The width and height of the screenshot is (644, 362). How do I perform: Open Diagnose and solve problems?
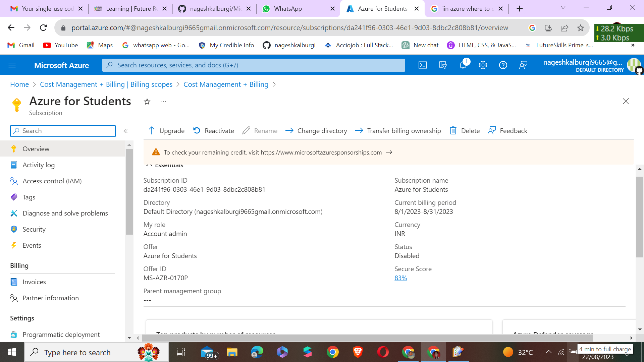(62, 213)
